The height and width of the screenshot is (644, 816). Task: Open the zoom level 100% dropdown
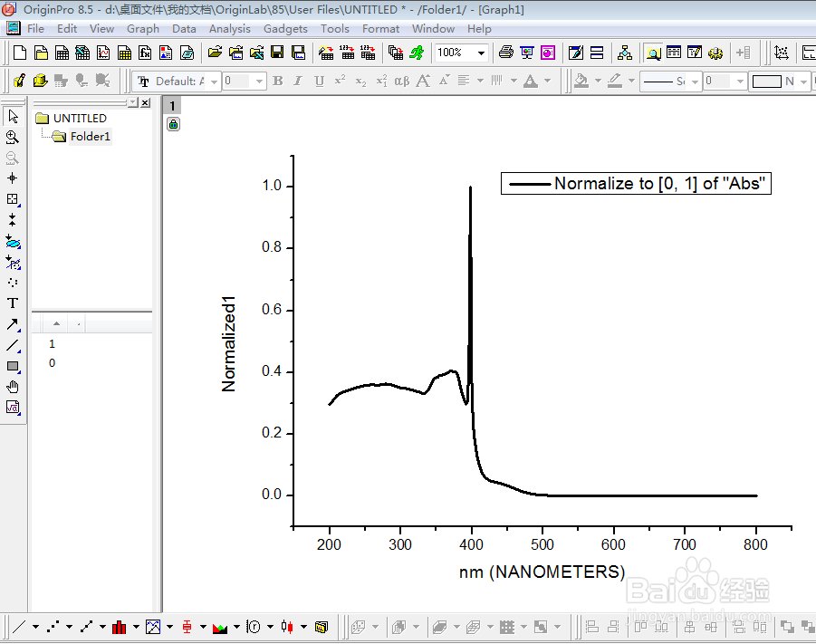click(481, 53)
